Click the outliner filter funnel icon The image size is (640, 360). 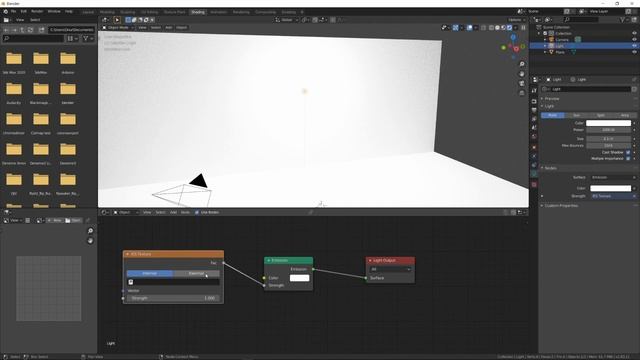[622, 20]
